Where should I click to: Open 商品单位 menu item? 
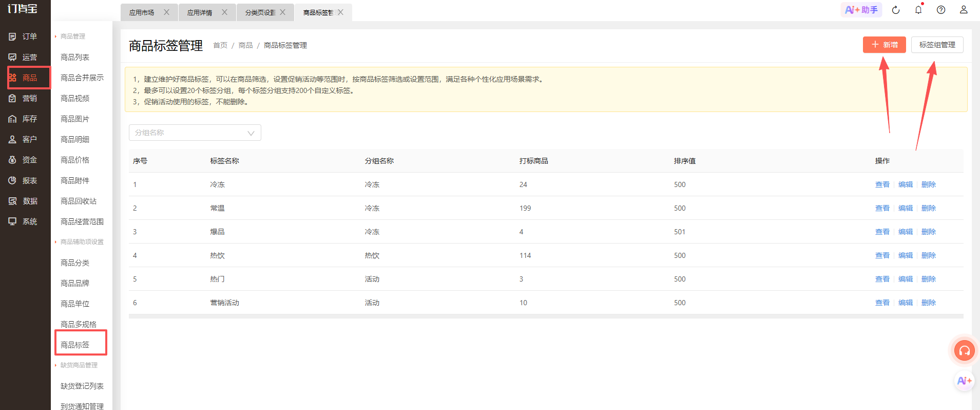75,304
